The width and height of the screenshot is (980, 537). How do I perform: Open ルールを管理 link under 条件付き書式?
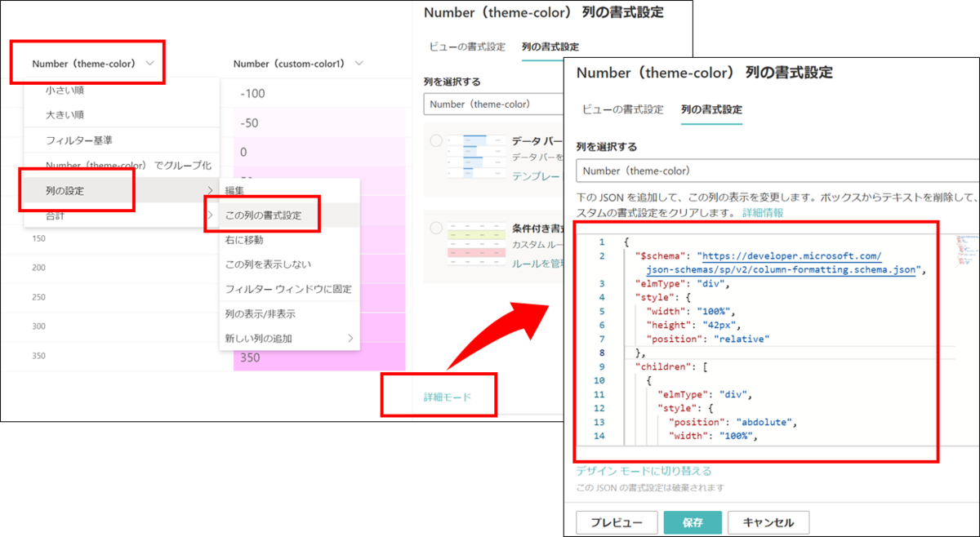pos(537,264)
